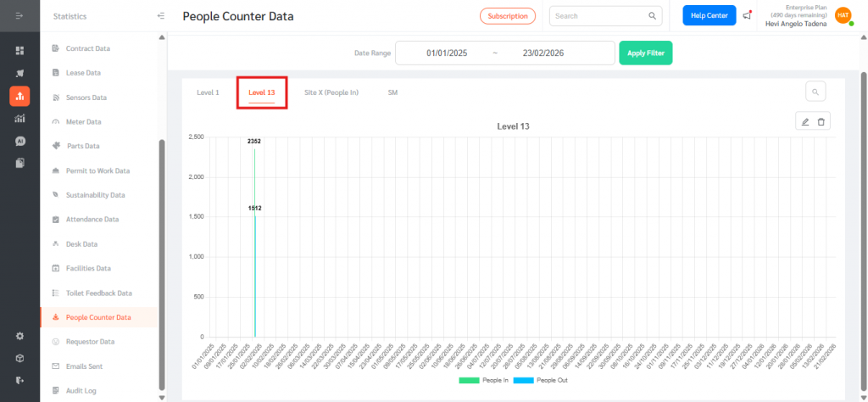Open the dashboard grid icon in left rail
The width and height of the screenshot is (868, 402).
click(x=19, y=51)
